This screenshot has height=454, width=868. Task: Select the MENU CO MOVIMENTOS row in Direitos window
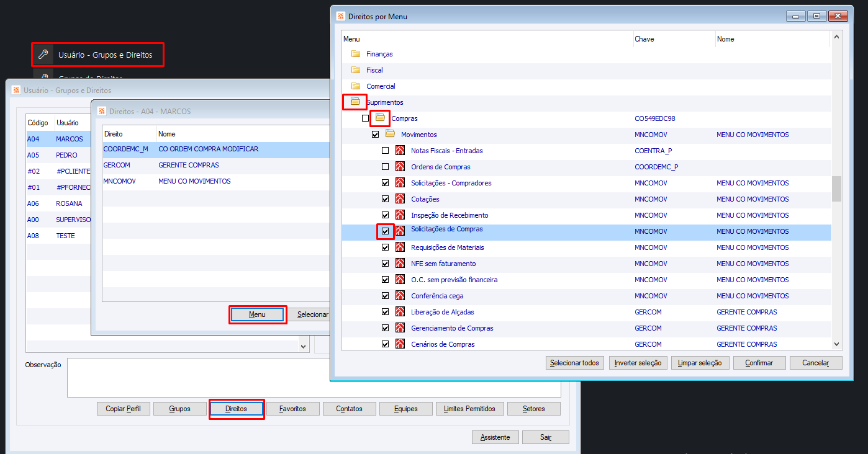(x=215, y=181)
